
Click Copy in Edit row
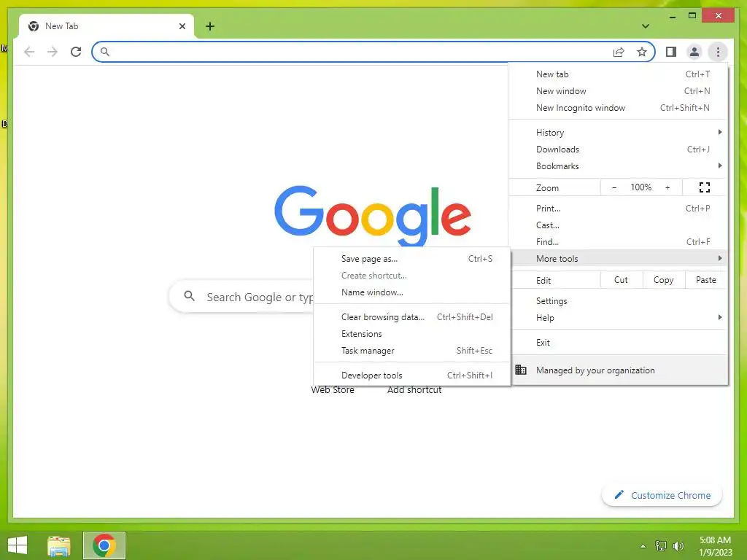663,280
